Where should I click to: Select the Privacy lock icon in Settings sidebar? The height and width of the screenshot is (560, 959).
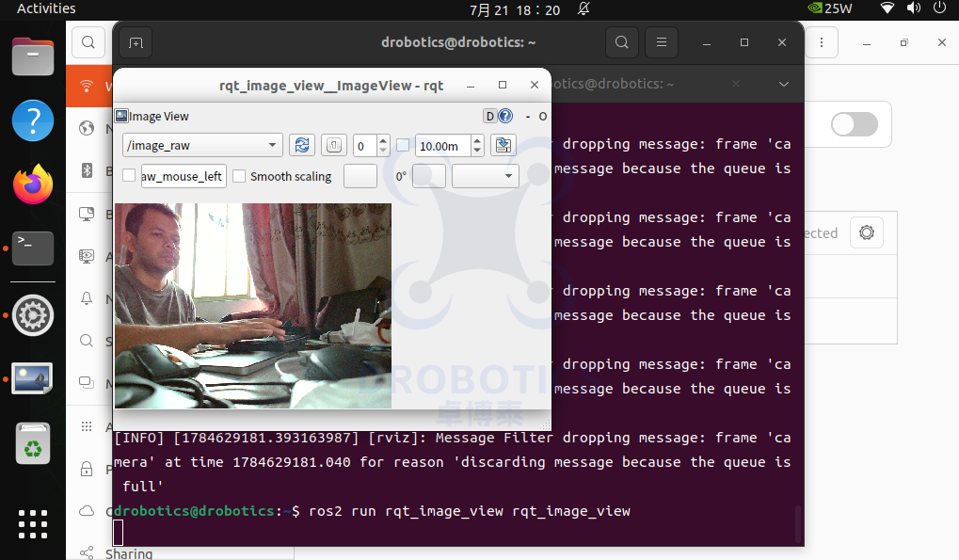pyautogui.click(x=87, y=469)
